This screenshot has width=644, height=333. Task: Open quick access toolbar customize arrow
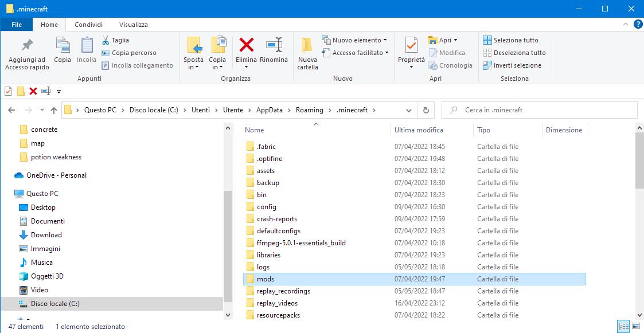pyautogui.click(x=58, y=91)
